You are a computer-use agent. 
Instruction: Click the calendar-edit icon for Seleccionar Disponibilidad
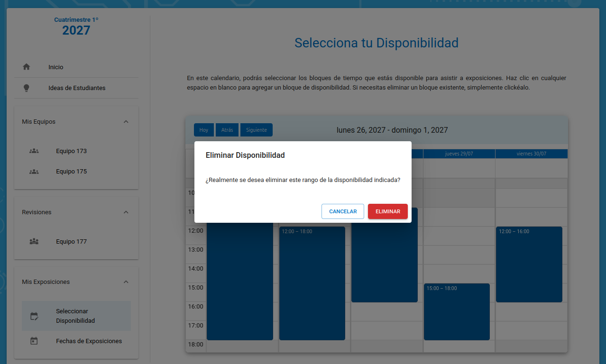(34, 316)
